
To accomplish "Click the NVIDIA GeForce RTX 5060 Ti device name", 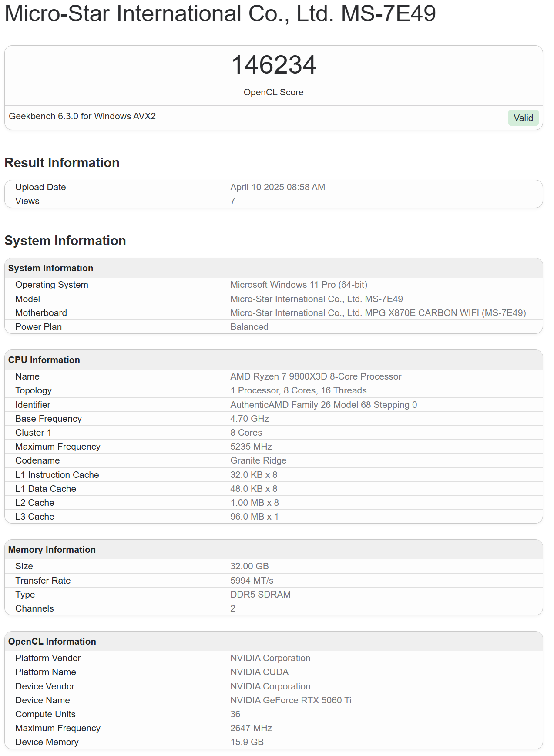I will click(291, 700).
